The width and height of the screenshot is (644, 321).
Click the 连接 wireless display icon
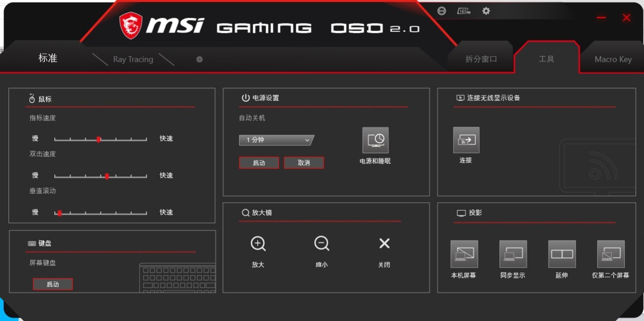[466, 140]
